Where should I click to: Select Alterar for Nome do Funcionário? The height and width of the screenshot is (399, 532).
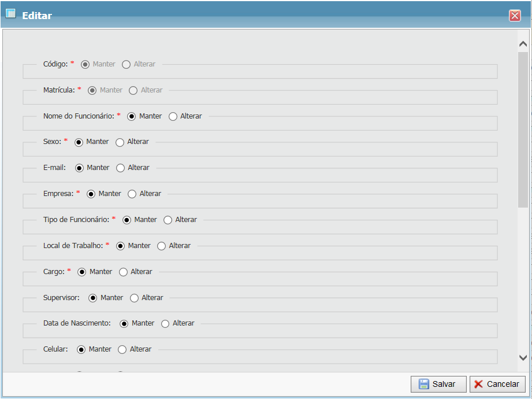pyautogui.click(x=173, y=116)
